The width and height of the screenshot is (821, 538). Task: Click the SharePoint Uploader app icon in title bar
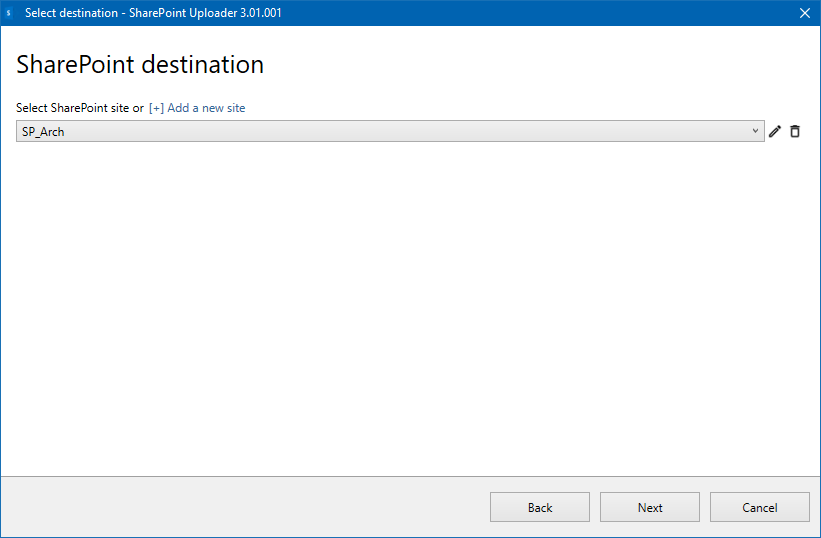(x=9, y=13)
